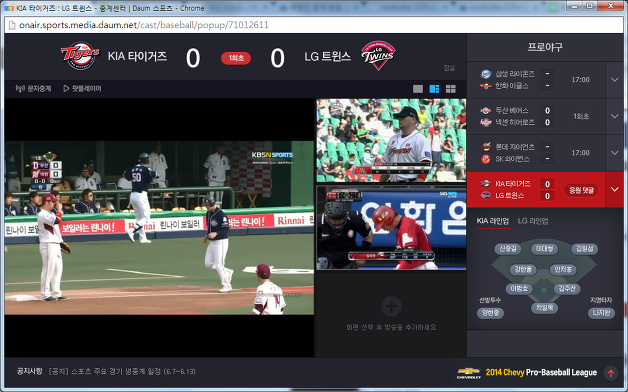This screenshot has height=392, width=628.
Task: Click KIA 타이거즈 logo in game list
Action: pos(485,183)
